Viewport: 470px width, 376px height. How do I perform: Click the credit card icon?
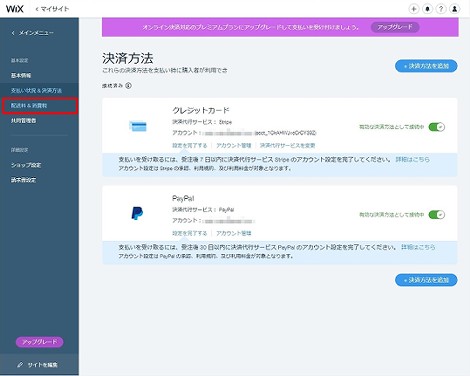click(x=138, y=126)
